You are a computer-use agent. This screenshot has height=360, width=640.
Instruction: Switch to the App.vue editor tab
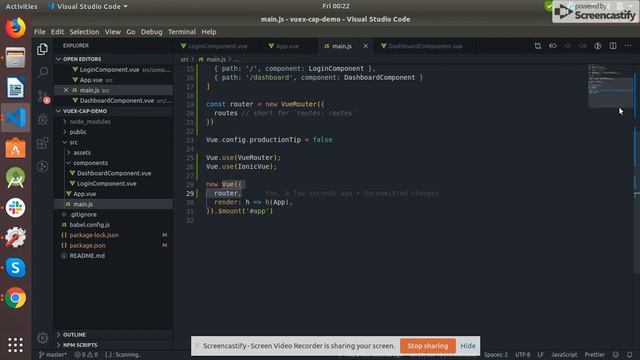(x=288, y=46)
